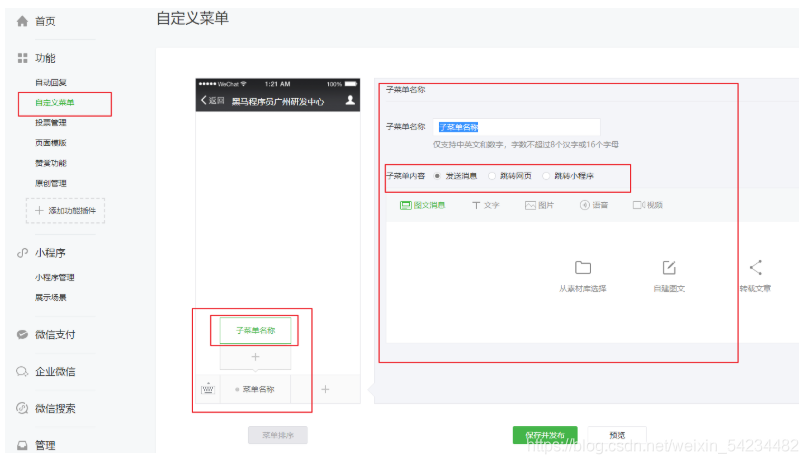
Task: Open 小程序管理 in the sidebar
Action: (55, 277)
